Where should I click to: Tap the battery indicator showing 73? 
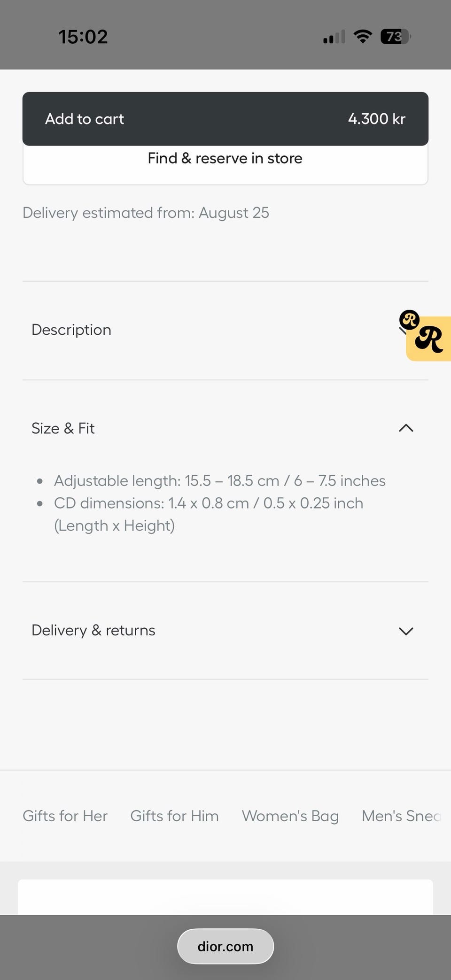pos(396,36)
